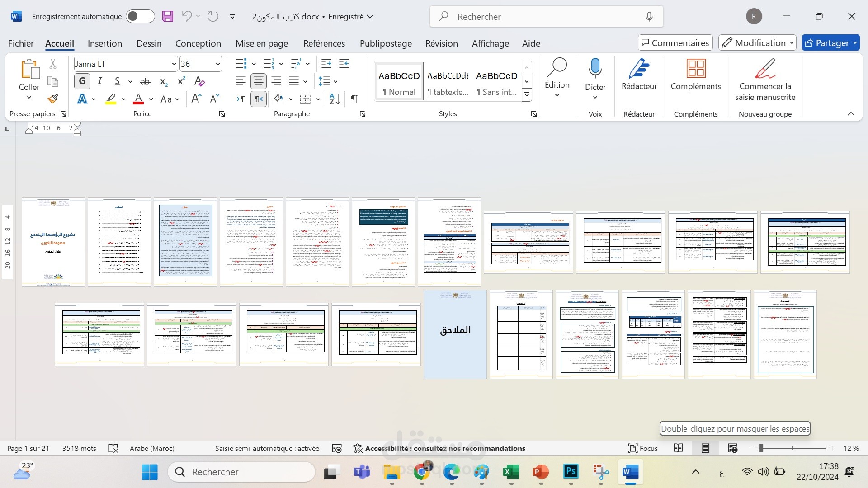Open the Mise en page tab
The image size is (868, 488).
click(261, 43)
